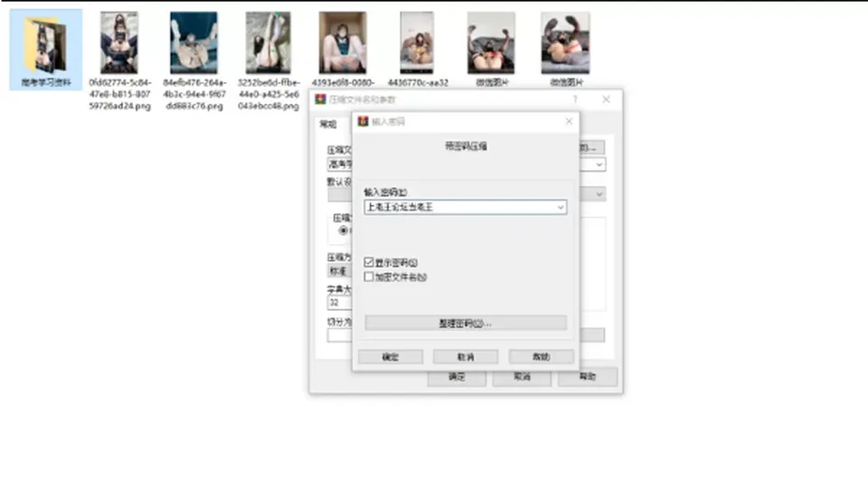Click the question mark help icon of 压缩文件名和参数
The width and height of the screenshot is (868, 478).
pos(575,99)
